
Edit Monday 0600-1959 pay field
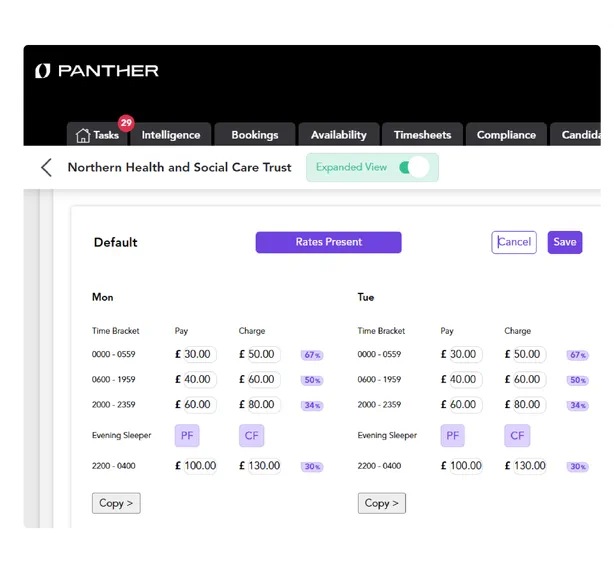[x=199, y=379]
